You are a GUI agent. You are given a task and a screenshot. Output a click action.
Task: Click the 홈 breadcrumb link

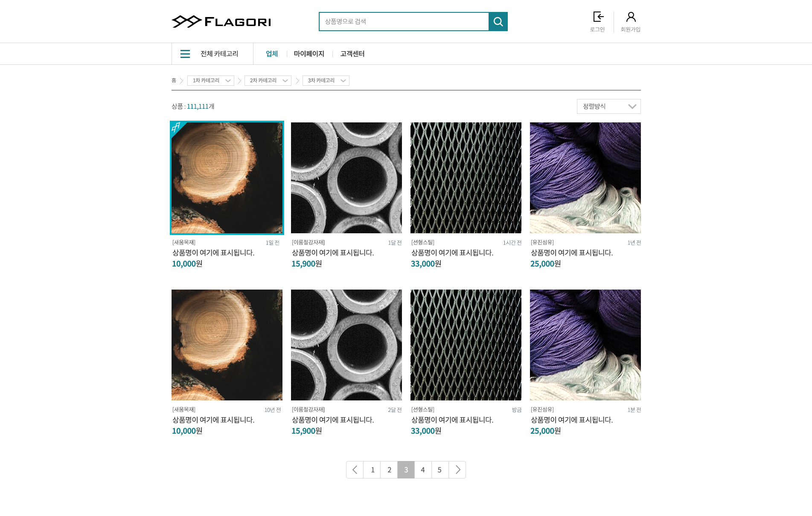174,81
